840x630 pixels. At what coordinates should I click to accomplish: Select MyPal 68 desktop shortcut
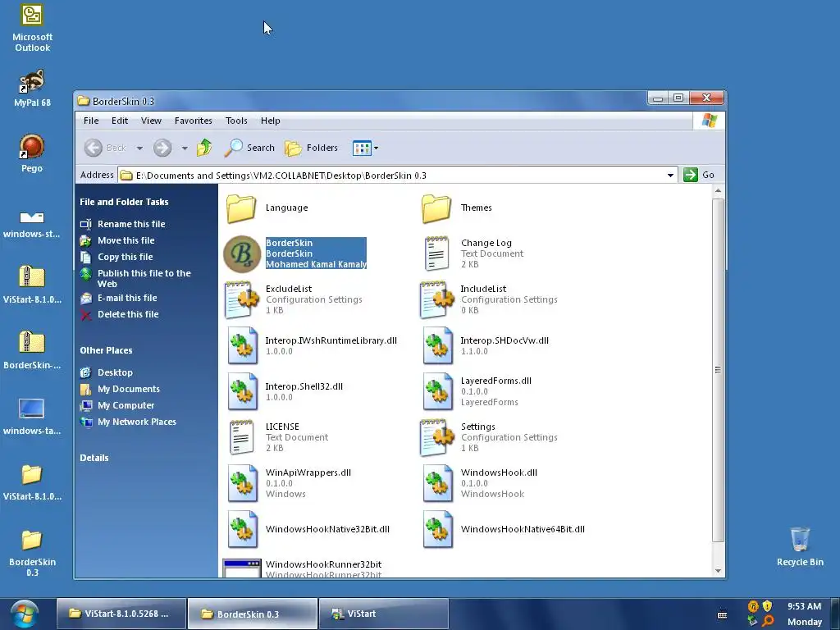pyautogui.click(x=32, y=89)
